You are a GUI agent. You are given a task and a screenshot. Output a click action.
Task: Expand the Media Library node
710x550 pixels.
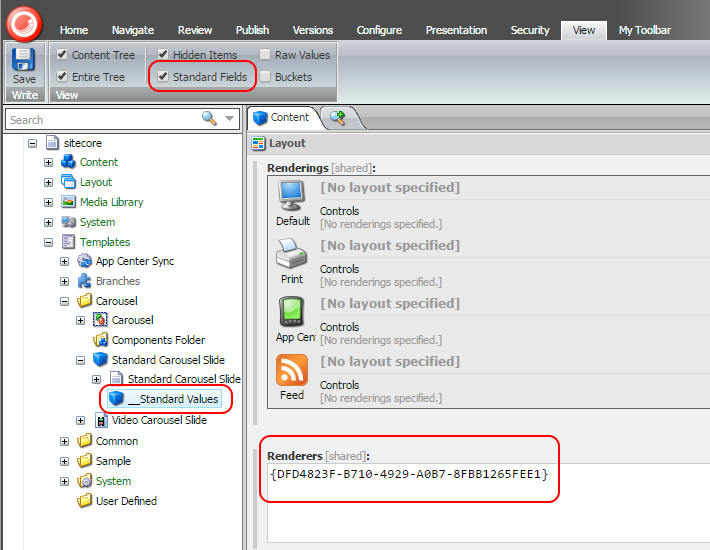point(48,202)
